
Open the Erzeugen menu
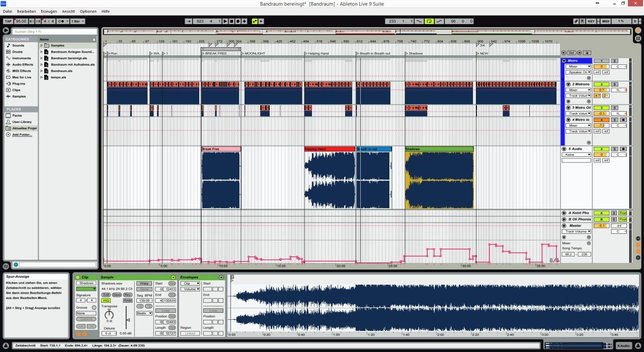click(x=49, y=11)
